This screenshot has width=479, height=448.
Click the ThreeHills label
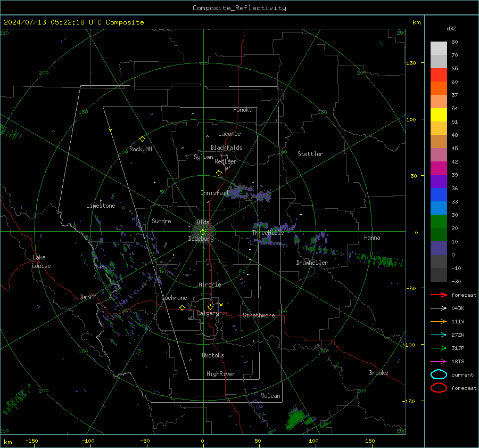tap(268, 233)
